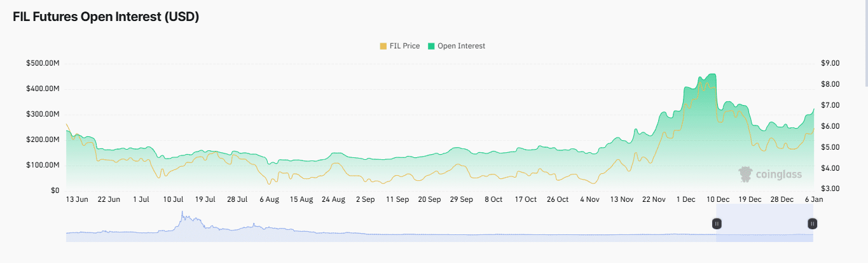Screen dimensions: 868x263
Task: Click the yellow FIL Price legend swatch
Action: 383,46
